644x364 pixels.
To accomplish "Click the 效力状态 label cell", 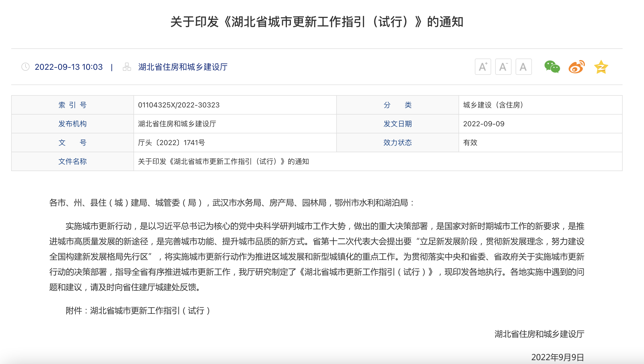I will [x=397, y=143].
